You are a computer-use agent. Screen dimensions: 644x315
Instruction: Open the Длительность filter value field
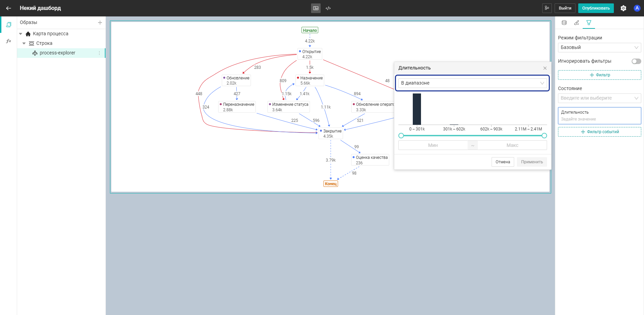[x=599, y=116]
